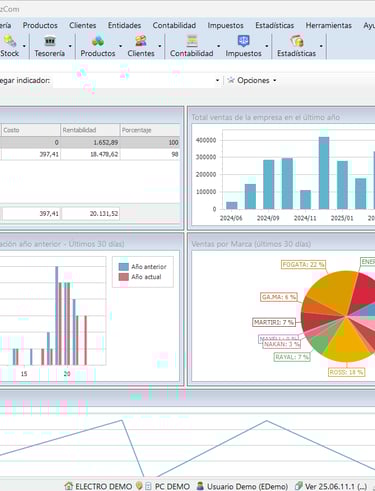Click the version icon beside Ver 25.06.11.1
The height and width of the screenshot is (491, 375).
(x=299, y=486)
